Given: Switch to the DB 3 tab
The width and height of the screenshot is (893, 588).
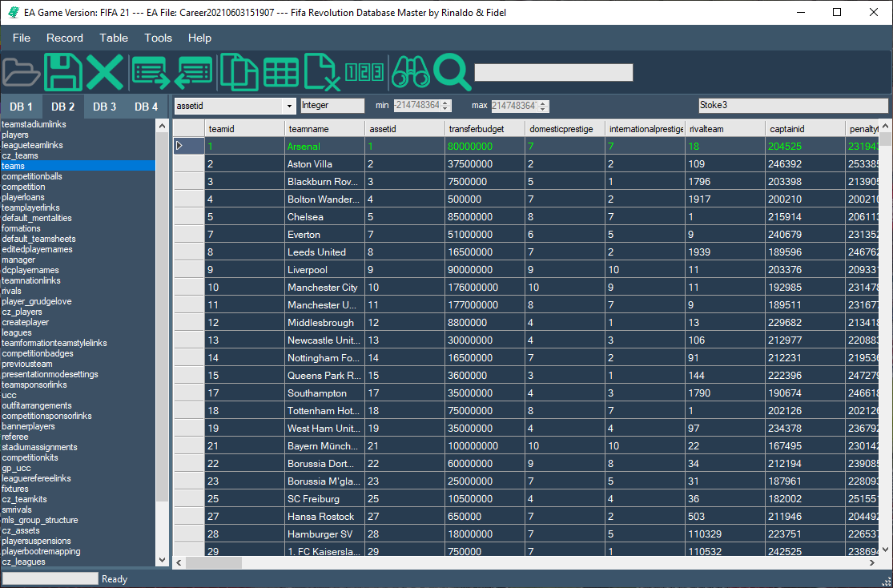Looking at the screenshot, I should 105,107.
